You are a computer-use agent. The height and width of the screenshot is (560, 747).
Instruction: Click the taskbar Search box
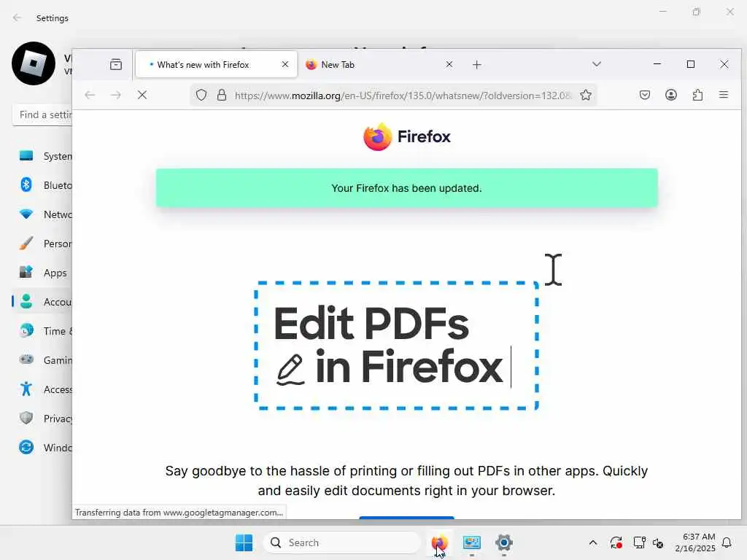point(342,542)
